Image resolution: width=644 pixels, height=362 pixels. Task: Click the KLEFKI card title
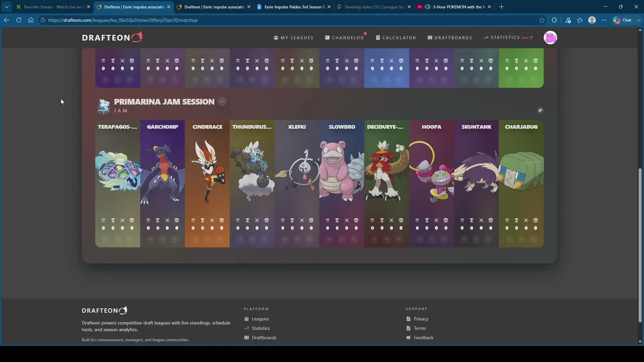(x=297, y=127)
